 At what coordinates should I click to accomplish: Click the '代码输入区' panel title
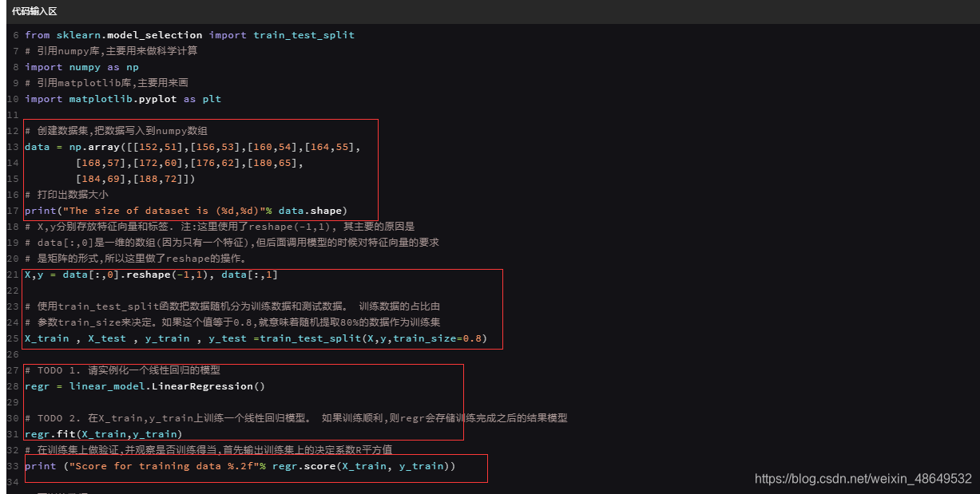pos(34,11)
